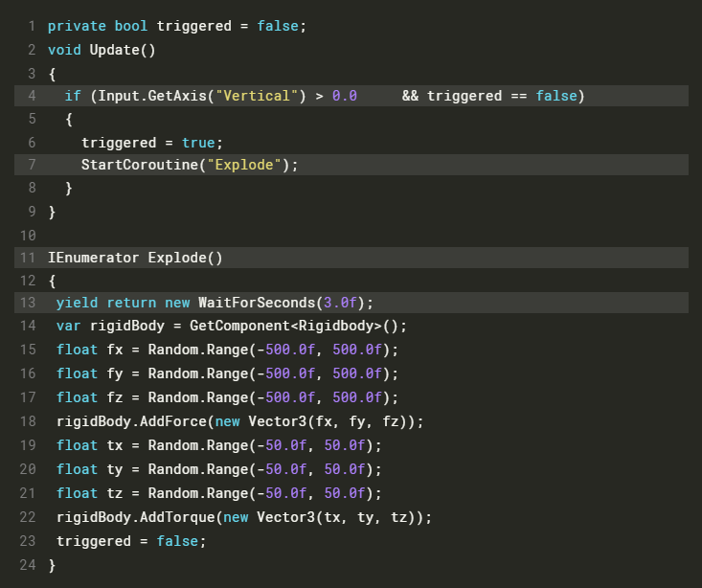The width and height of the screenshot is (702, 588).
Task: Click the 'triggered = true' assignment
Action: point(151,142)
